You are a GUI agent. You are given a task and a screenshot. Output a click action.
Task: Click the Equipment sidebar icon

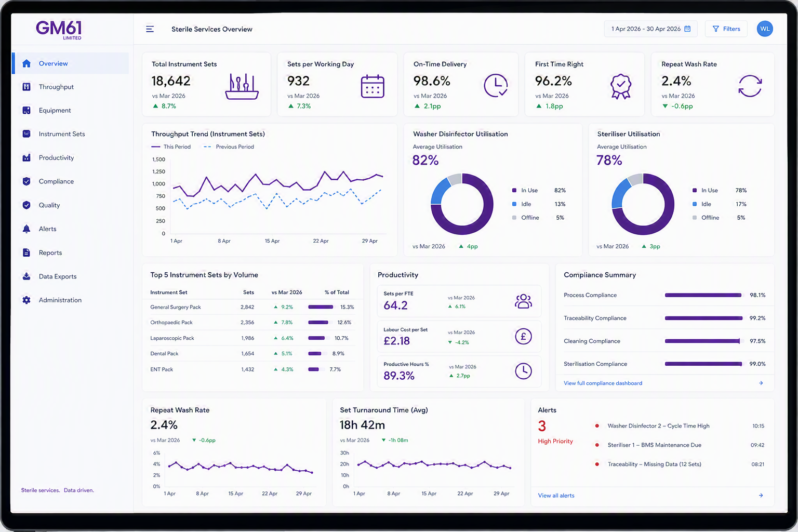coord(26,110)
